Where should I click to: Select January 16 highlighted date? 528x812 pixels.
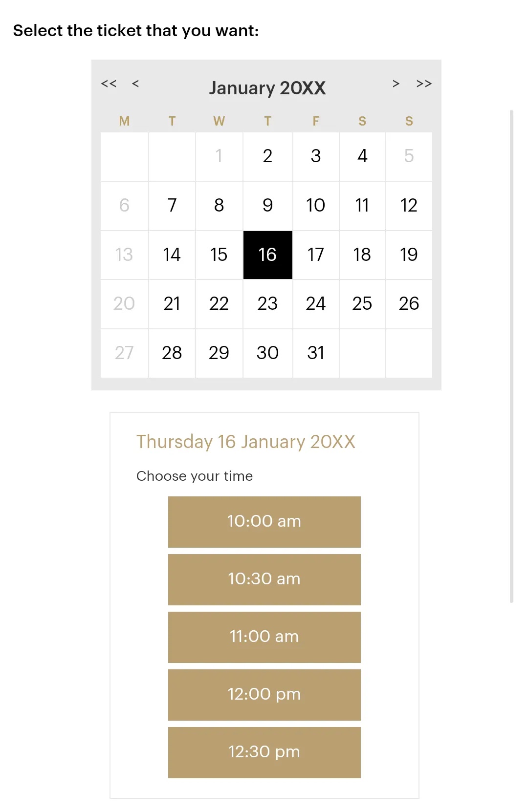point(267,255)
